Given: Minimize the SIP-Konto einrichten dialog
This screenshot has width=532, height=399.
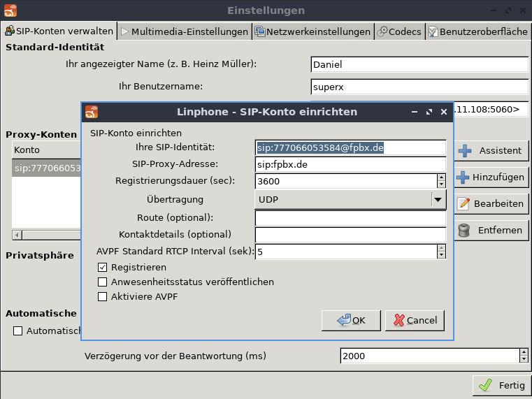Looking at the screenshot, I should (x=415, y=112).
